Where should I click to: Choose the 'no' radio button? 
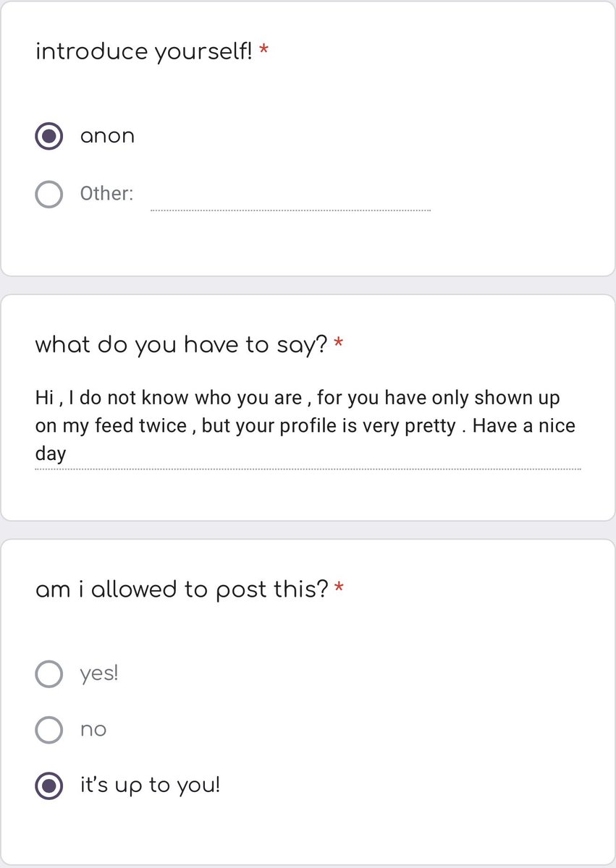[x=48, y=730]
